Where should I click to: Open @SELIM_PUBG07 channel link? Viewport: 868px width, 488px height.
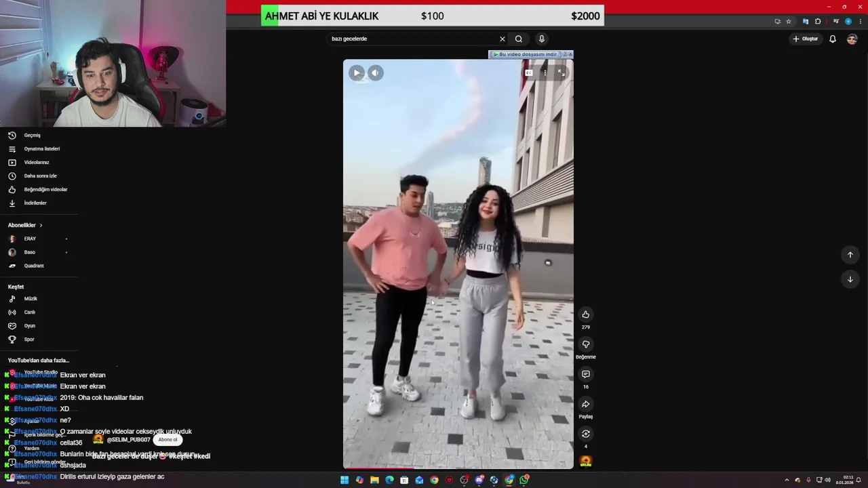pyautogui.click(x=128, y=440)
